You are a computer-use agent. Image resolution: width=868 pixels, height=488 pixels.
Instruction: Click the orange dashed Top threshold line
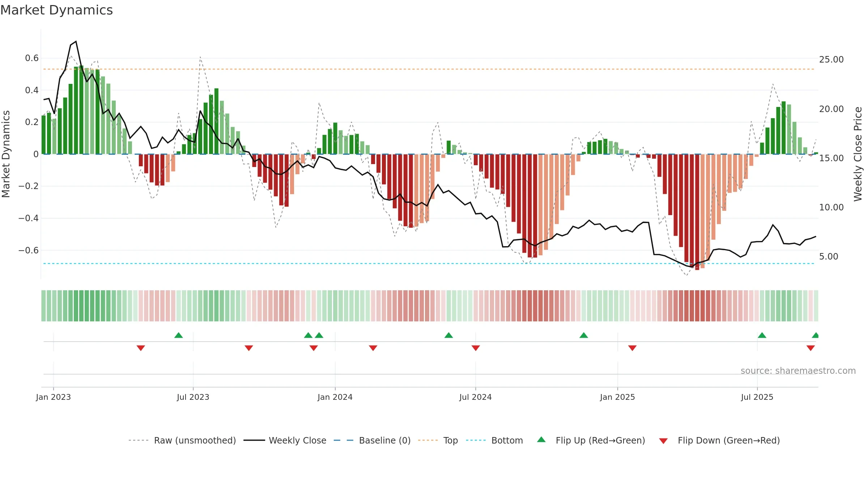(429, 69)
